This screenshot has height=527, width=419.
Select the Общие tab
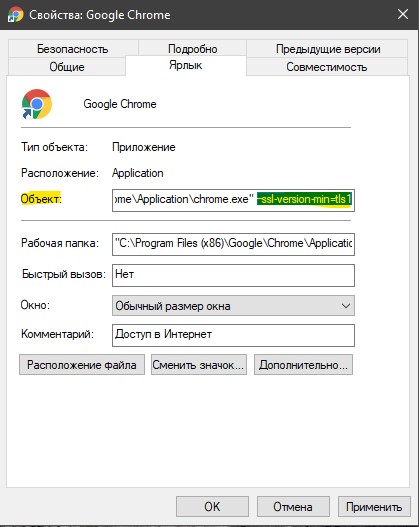67,67
